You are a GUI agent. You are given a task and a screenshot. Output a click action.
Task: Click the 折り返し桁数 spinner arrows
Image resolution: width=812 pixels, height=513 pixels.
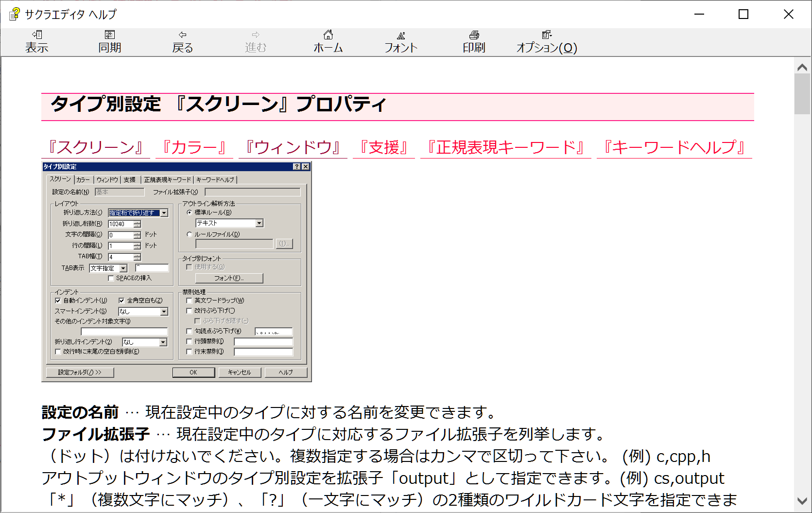point(138,224)
